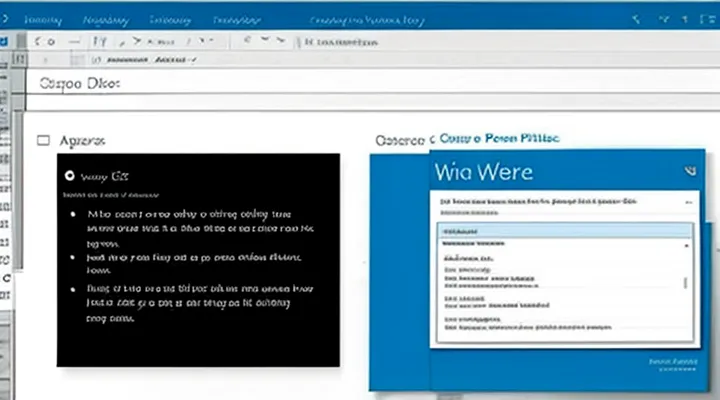Tick the checkbox left of the heading above the black panel
The image size is (720, 400).
point(43,140)
